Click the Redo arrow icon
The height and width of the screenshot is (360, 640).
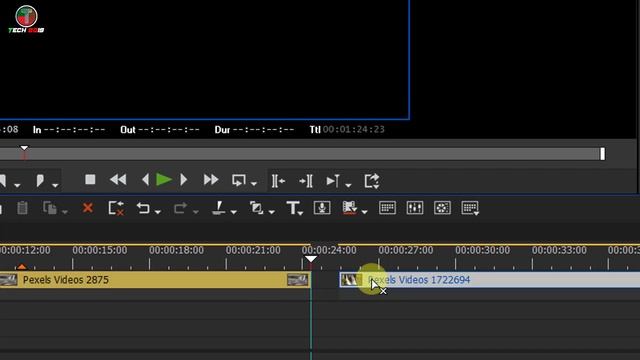(180, 208)
